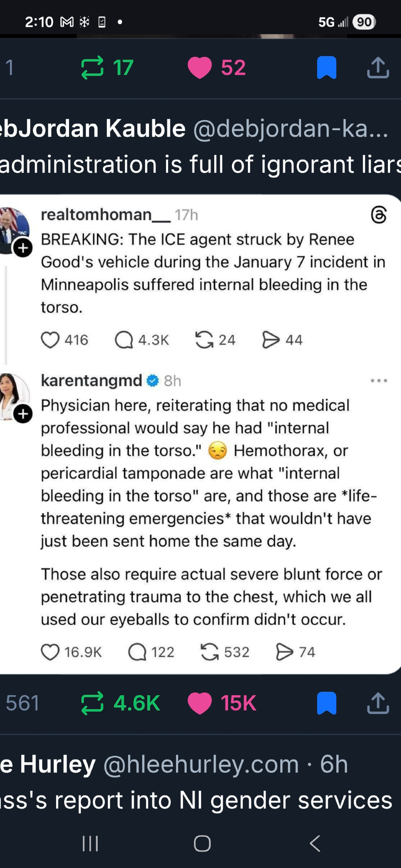Image resolution: width=401 pixels, height=868 pixels.
Task: Tap the green repost icon showing 17
Action: [93, 68]
